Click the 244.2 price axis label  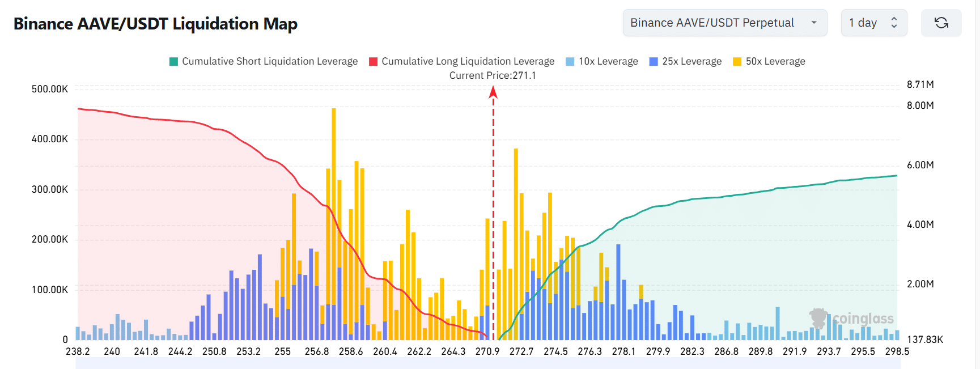tap(180, 351)
